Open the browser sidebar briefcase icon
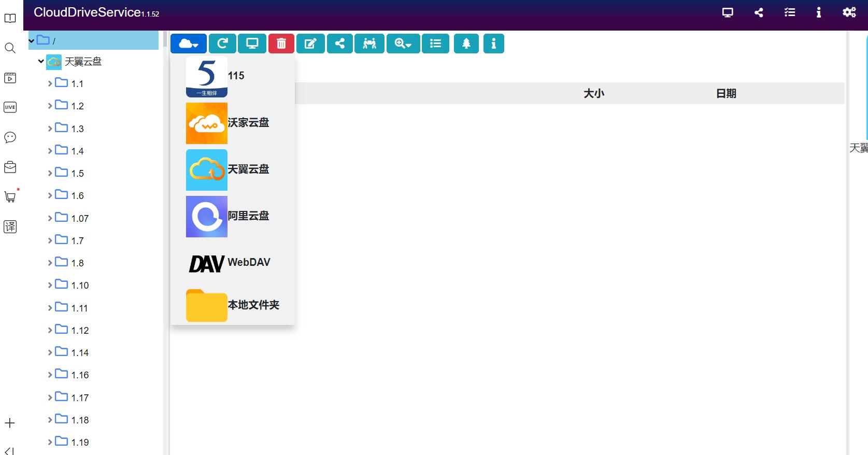The image size is (868, 455). (10, 167)
